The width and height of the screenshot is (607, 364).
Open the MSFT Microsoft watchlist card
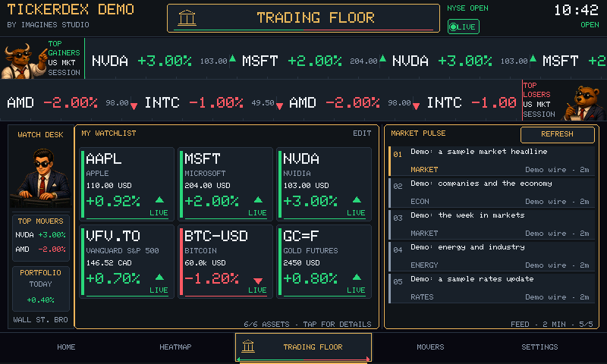225,184
